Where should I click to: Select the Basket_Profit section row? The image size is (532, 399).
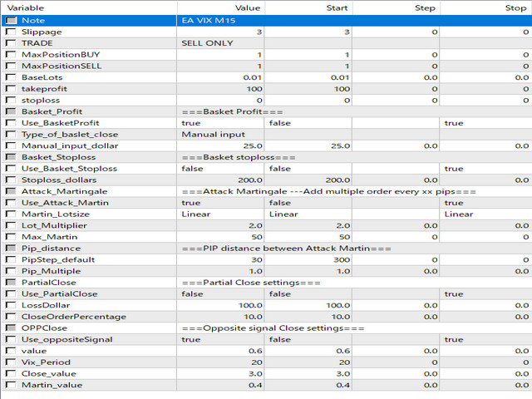(267, 111)
